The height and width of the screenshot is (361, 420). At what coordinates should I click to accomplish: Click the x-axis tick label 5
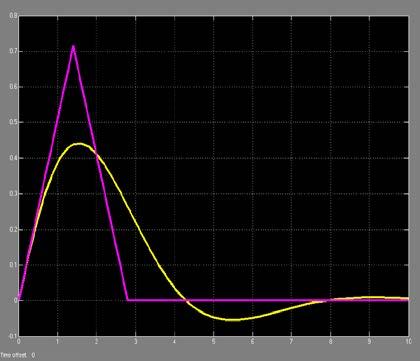tap(213, 342)
